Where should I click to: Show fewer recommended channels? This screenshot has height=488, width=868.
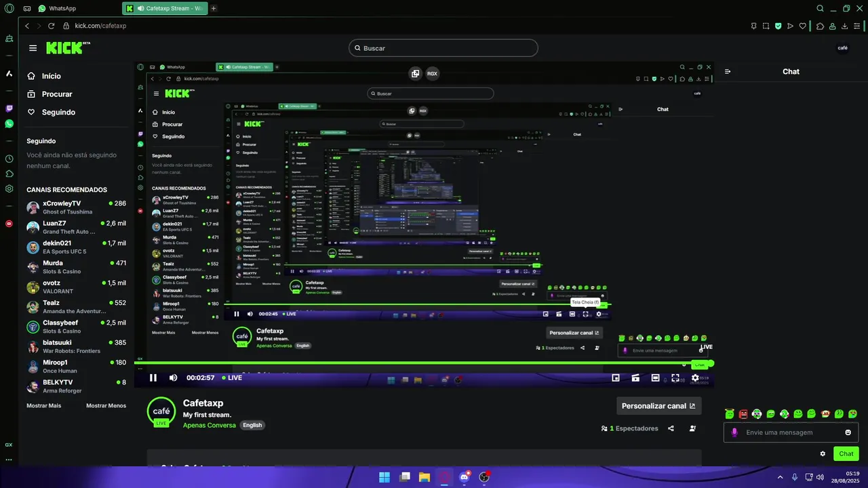(x=106, y=405)
